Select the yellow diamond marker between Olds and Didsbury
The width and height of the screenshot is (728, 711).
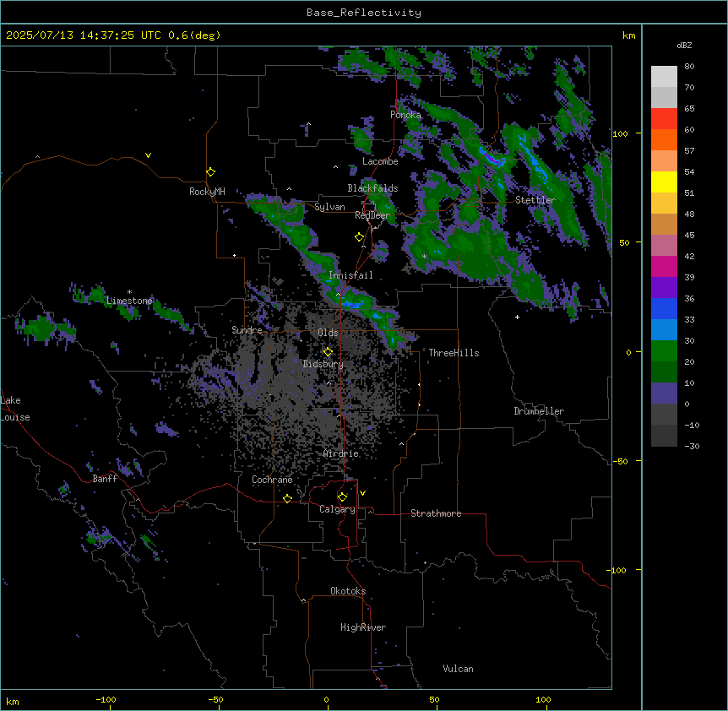[x=329, y=352]
